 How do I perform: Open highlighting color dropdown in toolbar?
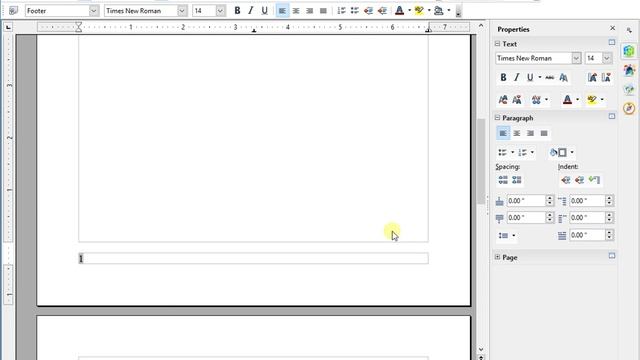click(429, 11)
